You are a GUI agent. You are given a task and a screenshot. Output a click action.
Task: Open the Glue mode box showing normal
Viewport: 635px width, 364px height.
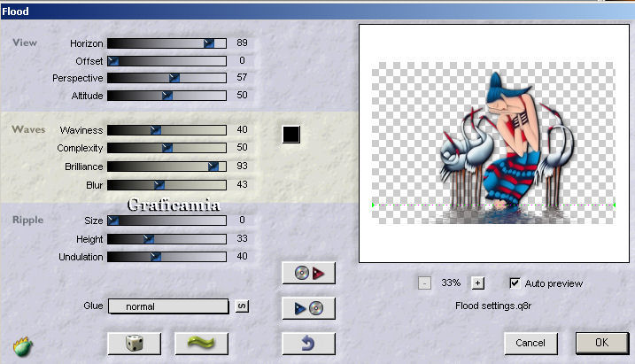(168, 306)
